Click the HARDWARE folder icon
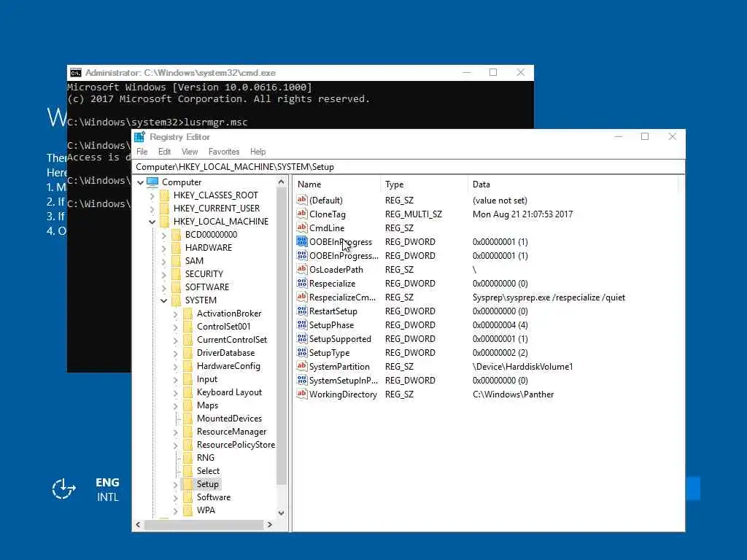This screenshot has width=747, height=560. coord(177,248)
